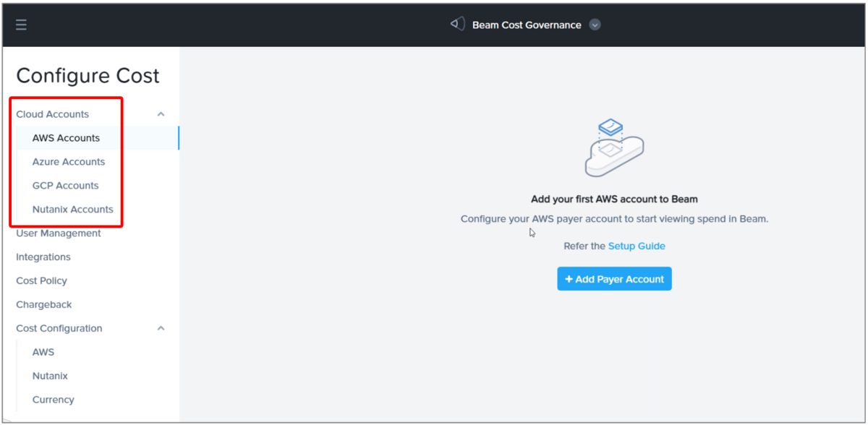Open the hamburger navigation menu
This screenshot has height=425, width=868.
coord(22,25)
